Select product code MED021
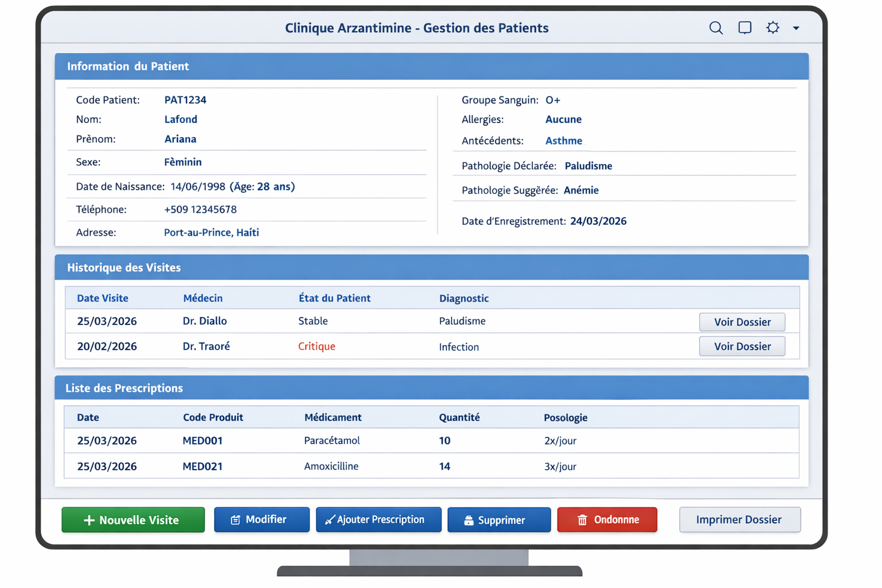This screenshot has width=882, height=588. 203,466
